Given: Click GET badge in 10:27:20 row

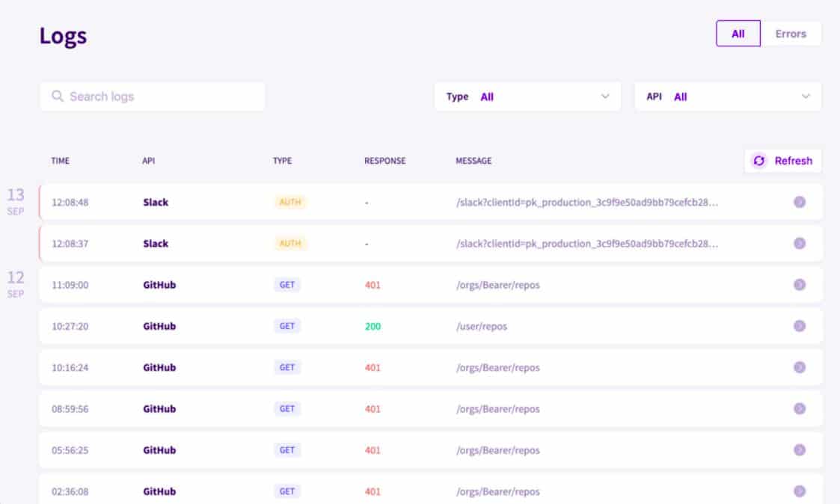Looking at the screenshot, I should [x=287, y=325].
